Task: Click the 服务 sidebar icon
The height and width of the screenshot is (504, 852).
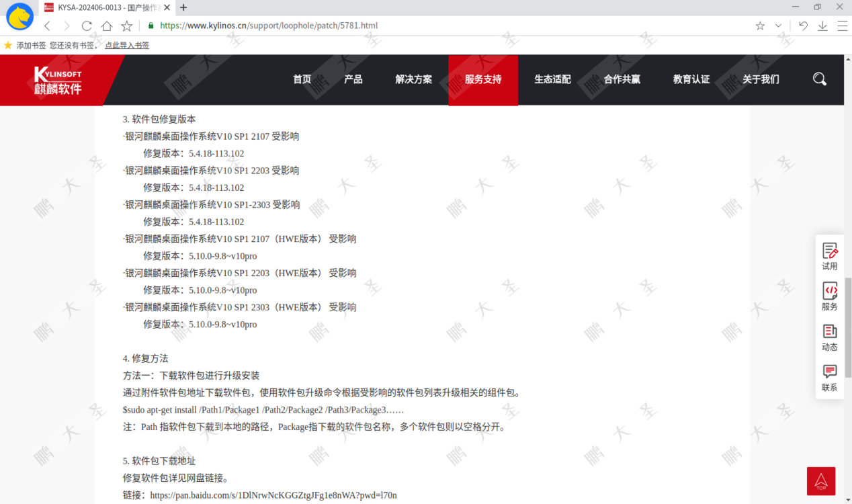Action: click(830, 296)
